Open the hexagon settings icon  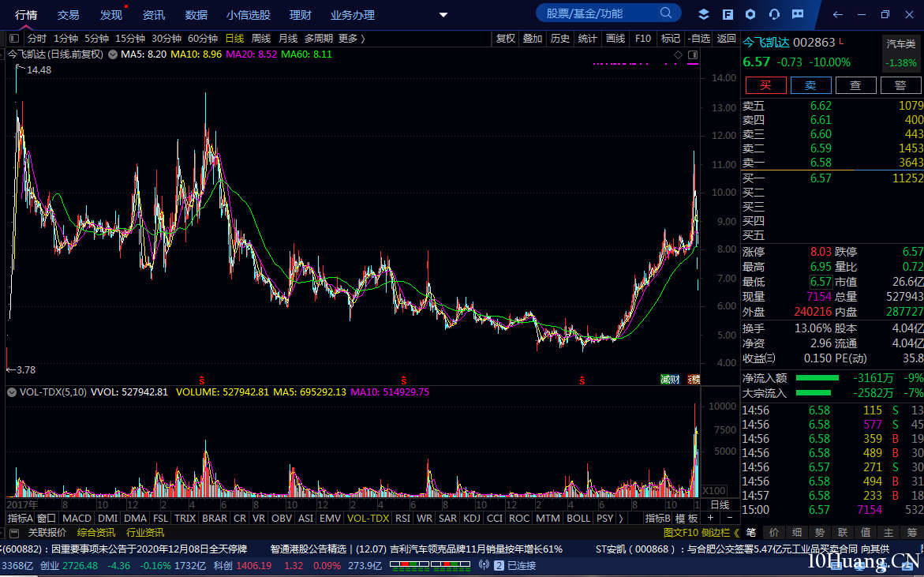[750, 15]
